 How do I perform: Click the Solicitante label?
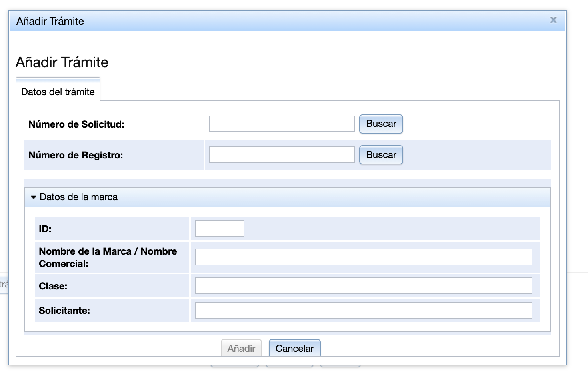pos(64,311)
